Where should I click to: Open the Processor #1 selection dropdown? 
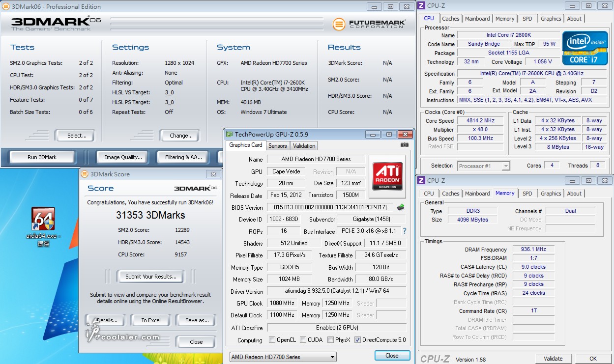[484, 166]
